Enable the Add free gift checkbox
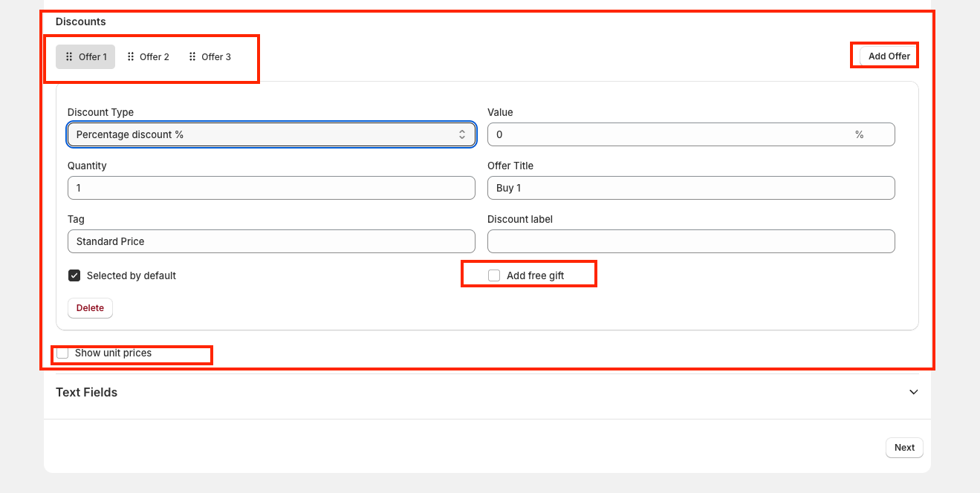 coord(494,275)
